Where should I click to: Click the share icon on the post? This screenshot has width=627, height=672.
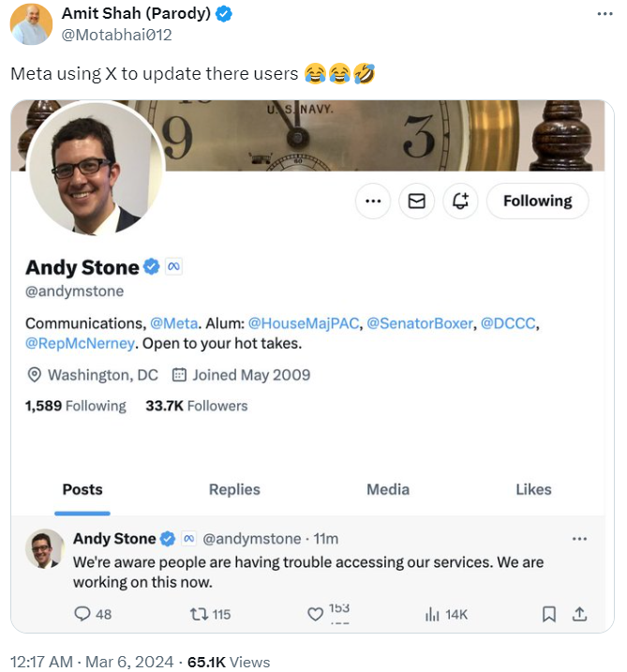[x=579, y=614]
